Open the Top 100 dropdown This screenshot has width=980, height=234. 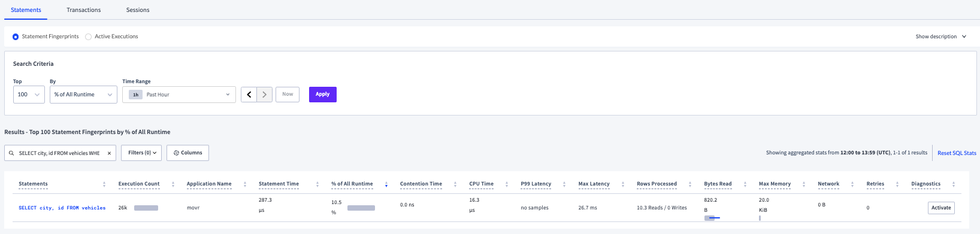click(29, 95)
